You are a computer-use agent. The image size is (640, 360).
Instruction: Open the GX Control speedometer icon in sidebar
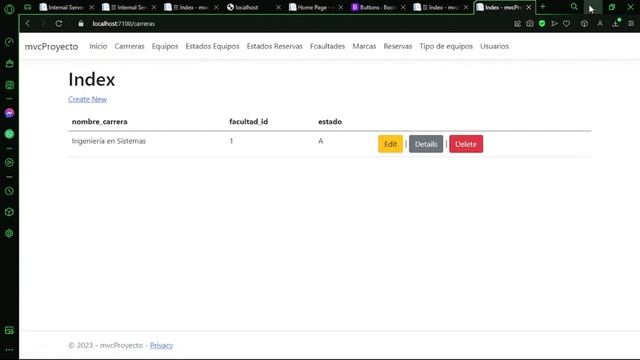(x=9, y=42)
